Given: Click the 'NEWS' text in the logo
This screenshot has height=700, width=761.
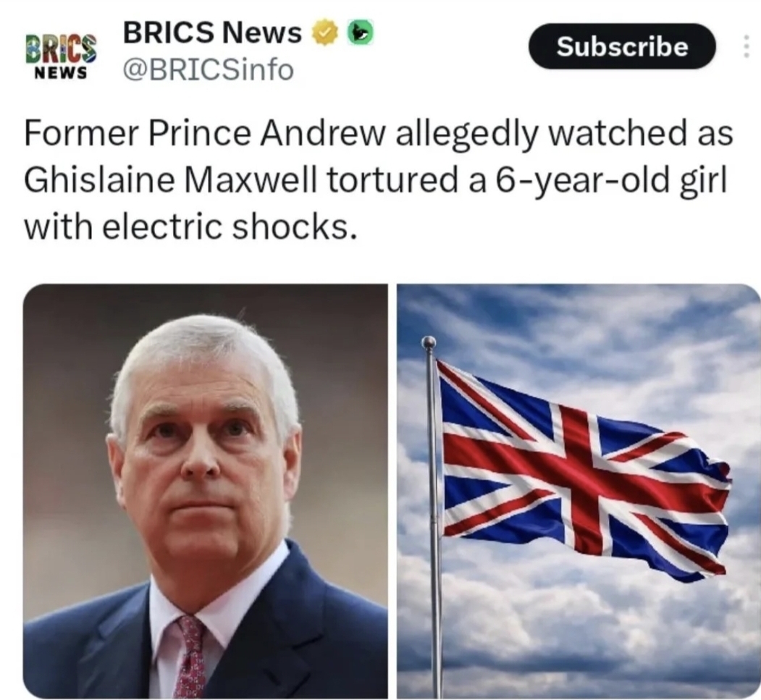Looking at the screenshot, I should coord(61,73).
